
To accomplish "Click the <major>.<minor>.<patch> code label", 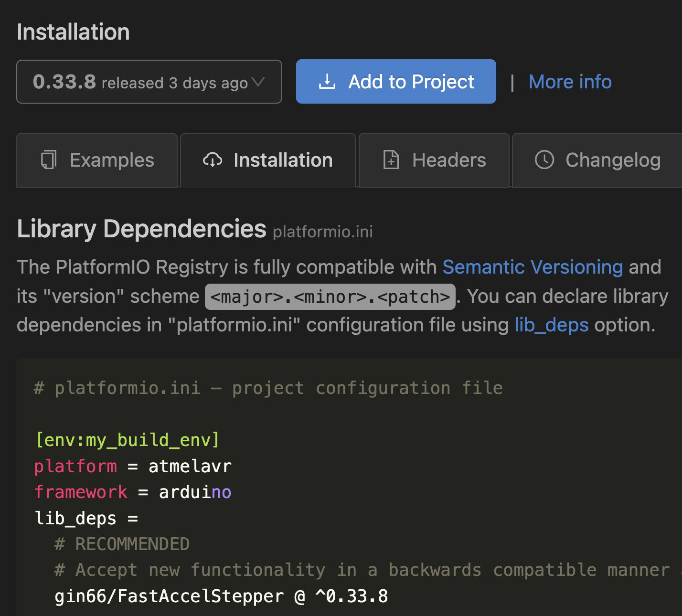I will pyautogui.click(x=330, y=297).
